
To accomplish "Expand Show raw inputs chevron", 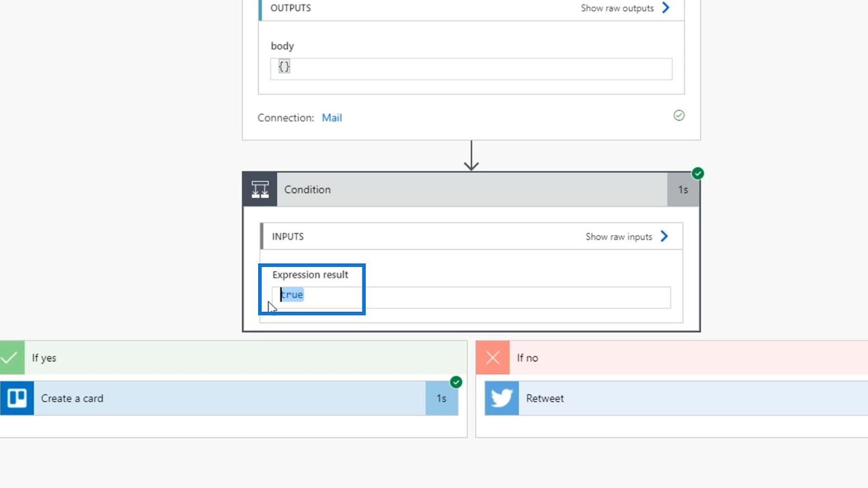I will pyautogui.click(x=664, y=236).
